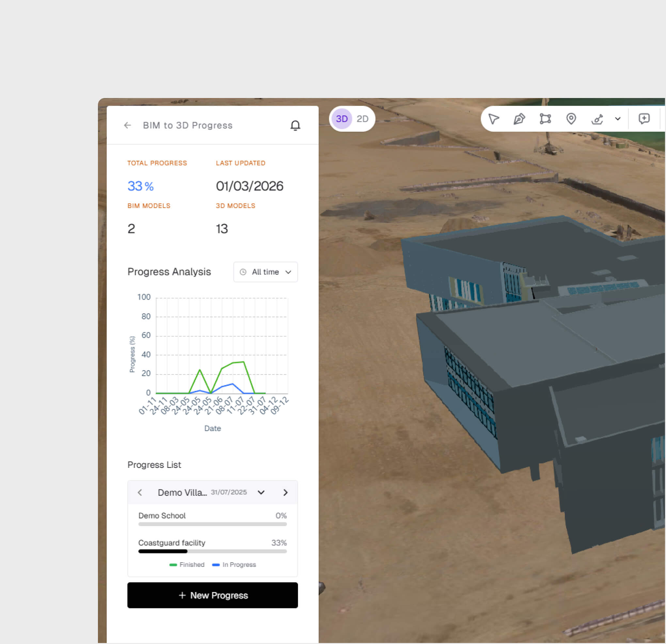Click the add comment icon
The height and width of the screenshot is (644, 666).
click(x=644, y=119)
